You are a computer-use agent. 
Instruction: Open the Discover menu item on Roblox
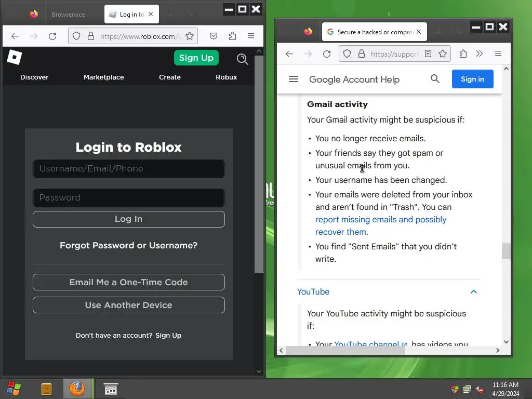pos(34,77)
